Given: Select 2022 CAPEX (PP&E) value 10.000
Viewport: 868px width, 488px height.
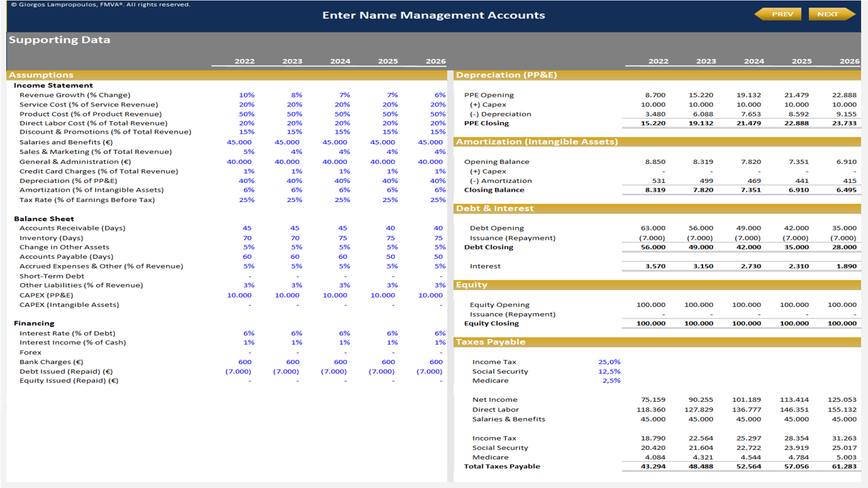Looking at the screenshot, I should click(x=239, y=296).
